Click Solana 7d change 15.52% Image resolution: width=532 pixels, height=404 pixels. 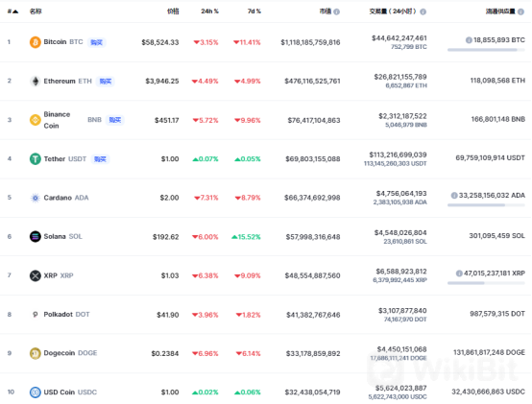246,237
